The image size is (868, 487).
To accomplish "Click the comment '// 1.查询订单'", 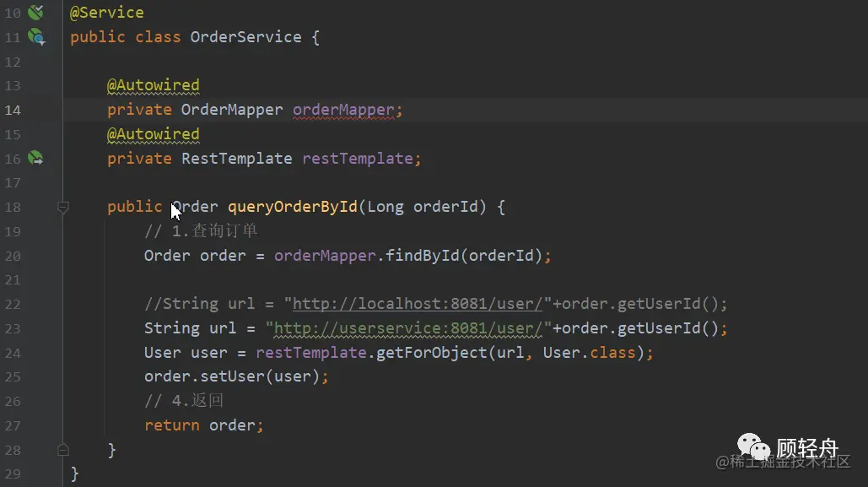I will [x=201, y=231].
